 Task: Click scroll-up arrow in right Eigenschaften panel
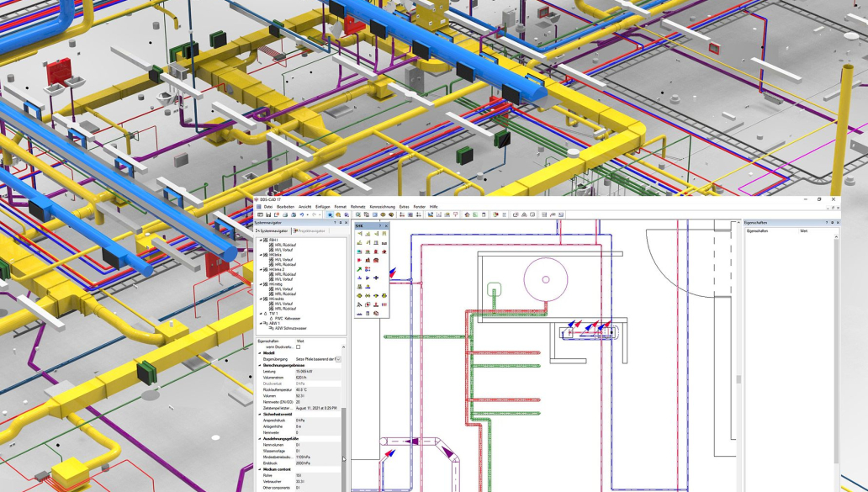tap(836, 237)
